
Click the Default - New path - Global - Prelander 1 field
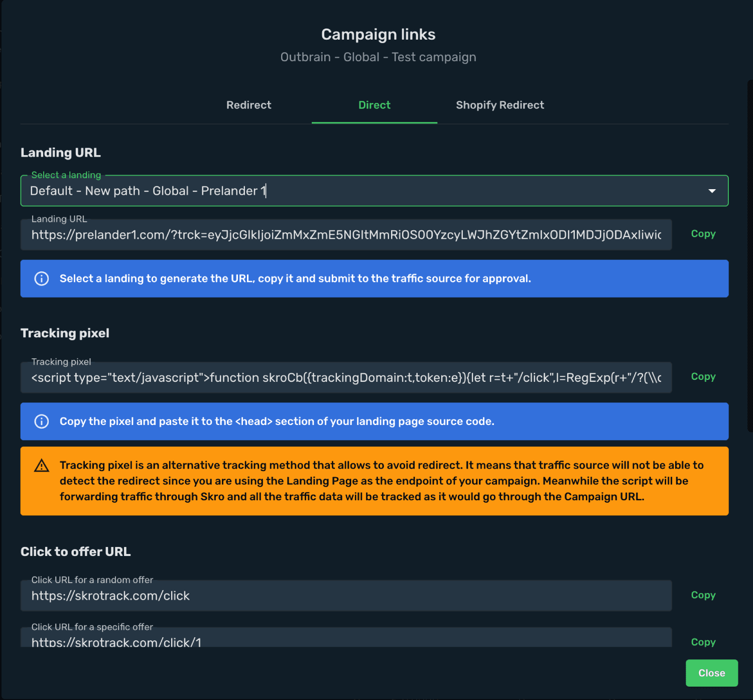tap(374, 191)
